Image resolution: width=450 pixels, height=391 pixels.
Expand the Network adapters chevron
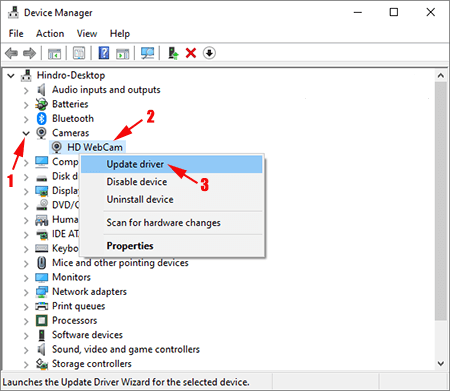pyautogui.click(x=26, y=292)
